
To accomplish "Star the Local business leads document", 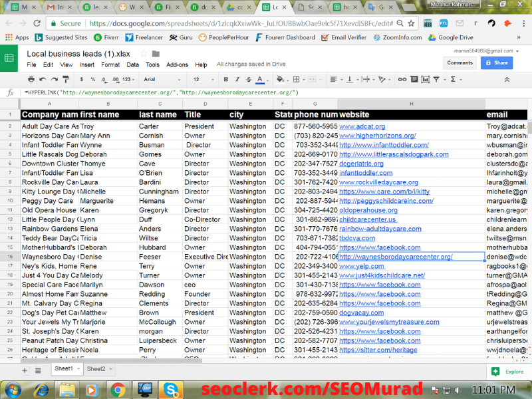I will 143,53.
